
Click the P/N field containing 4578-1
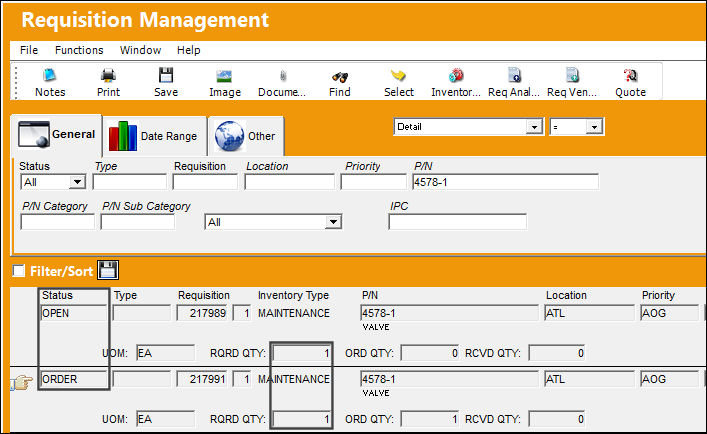click(x=505, y=182)
